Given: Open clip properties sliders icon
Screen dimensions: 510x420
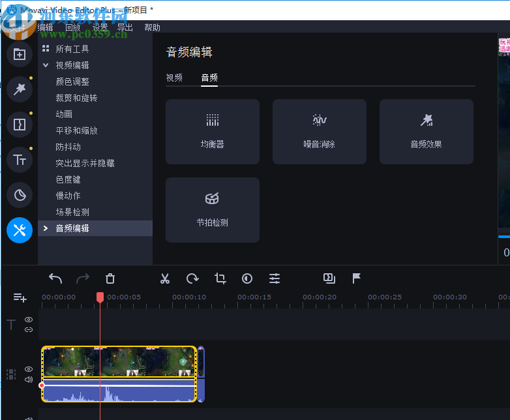Looking at the screenshot, I should [x=275, y=278].
